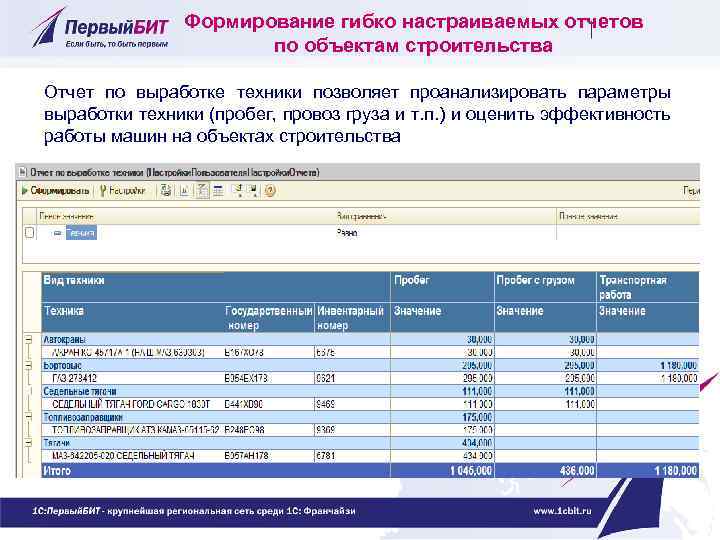Click the toolbar icon with the dark square
720x540 pixels.
click(x=253, y=191)
